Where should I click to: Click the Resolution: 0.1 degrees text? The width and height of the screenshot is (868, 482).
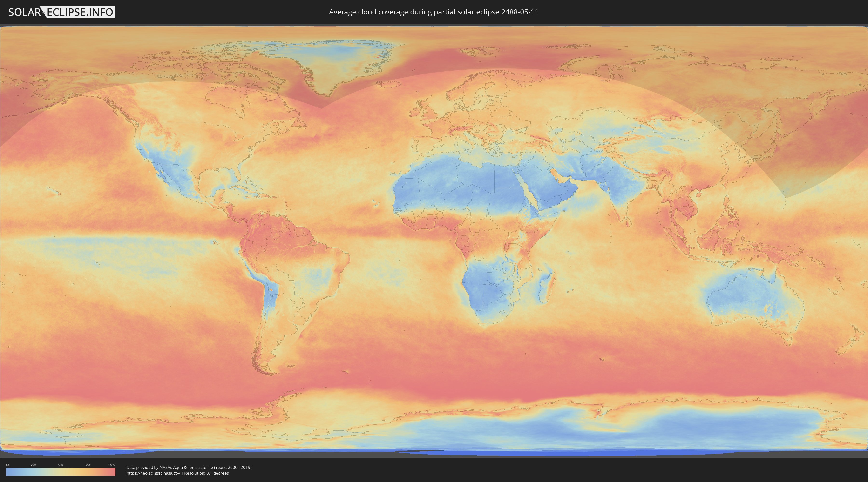click(206, 473)
